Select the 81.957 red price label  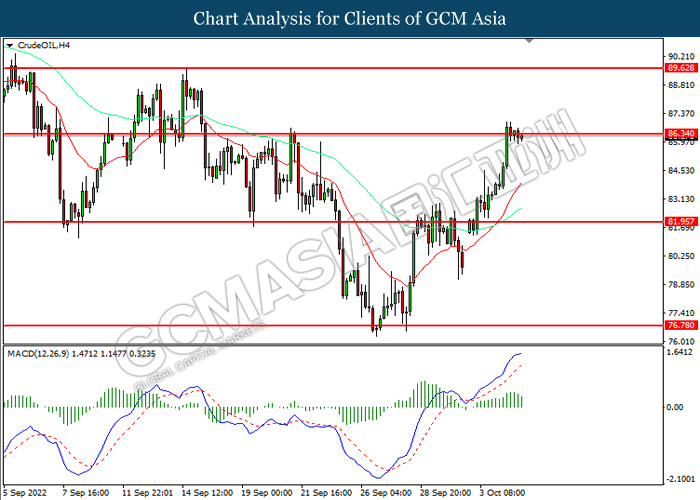click(681, 221)
